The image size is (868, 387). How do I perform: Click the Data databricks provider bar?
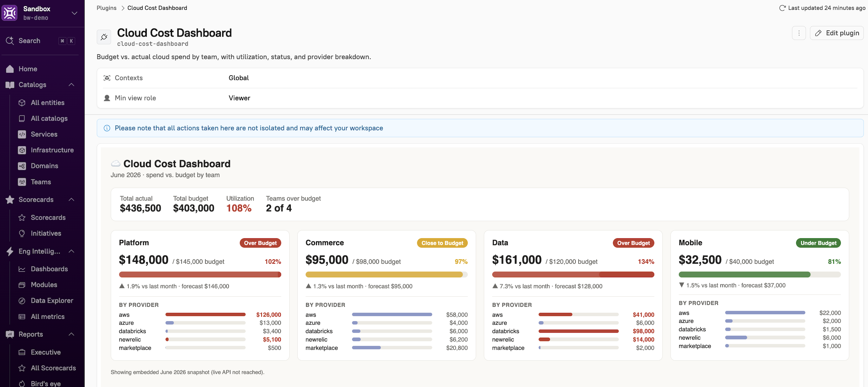pyautogui.click(x=578, y=331)
